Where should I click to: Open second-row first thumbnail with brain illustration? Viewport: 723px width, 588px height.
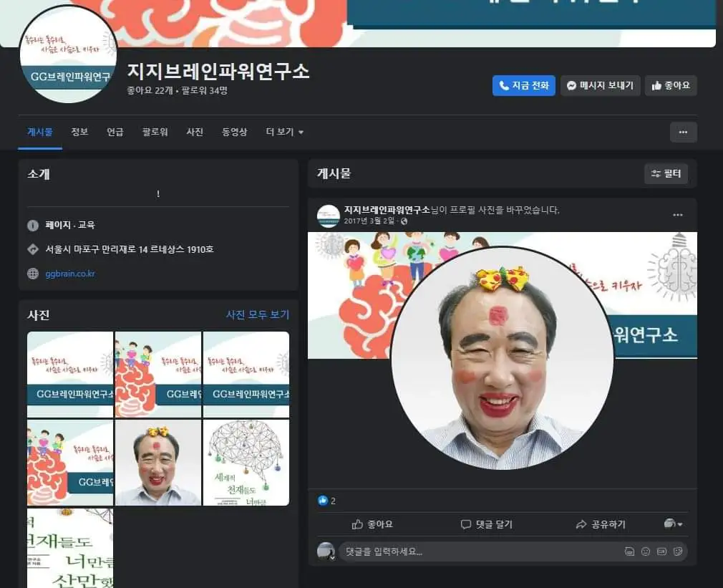coord(70,463)
